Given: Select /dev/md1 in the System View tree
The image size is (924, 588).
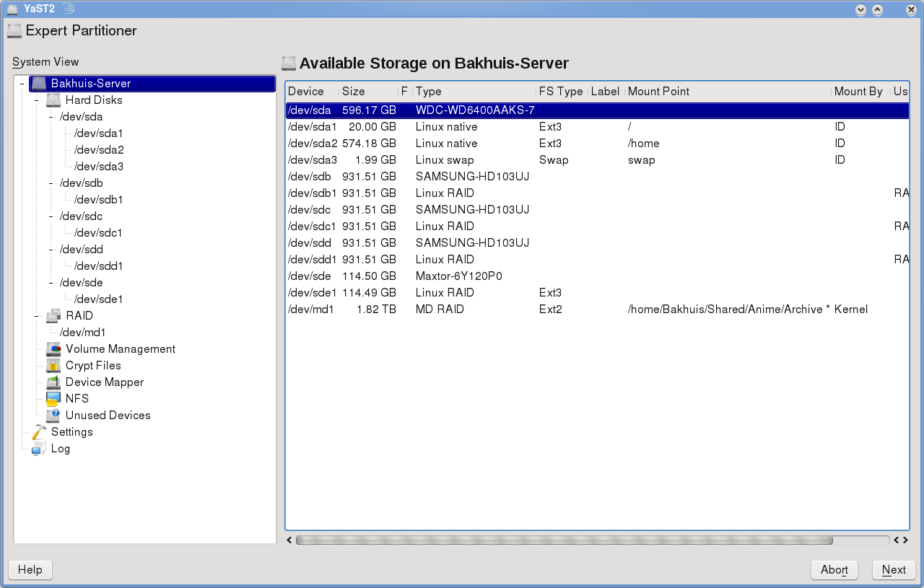Looking at the screenshot, I should tap(83, 333).
